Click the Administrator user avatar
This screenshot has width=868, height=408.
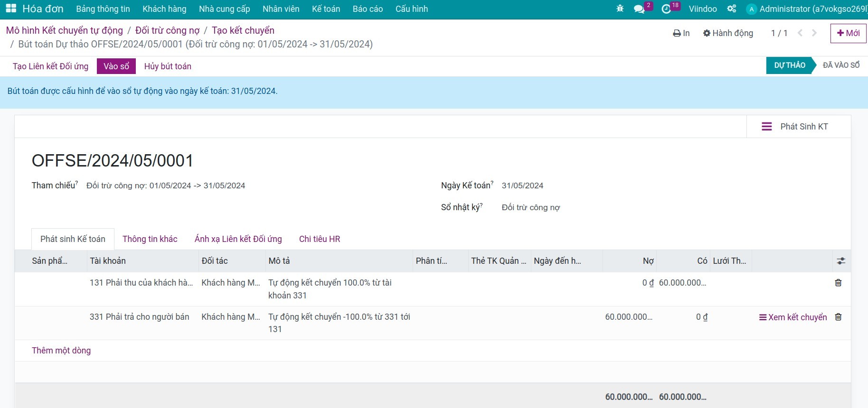click(x=751, y=9)
